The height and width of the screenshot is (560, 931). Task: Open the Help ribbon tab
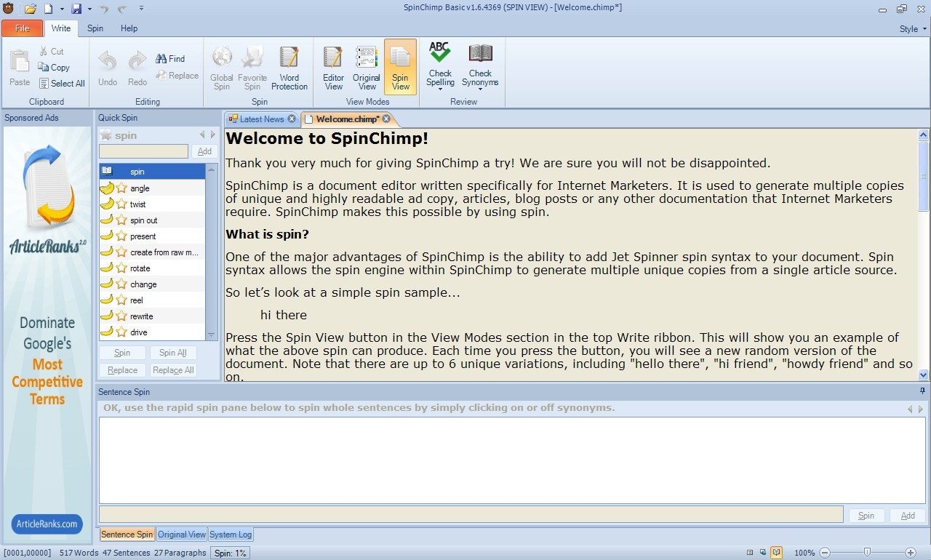pos(129,28)
